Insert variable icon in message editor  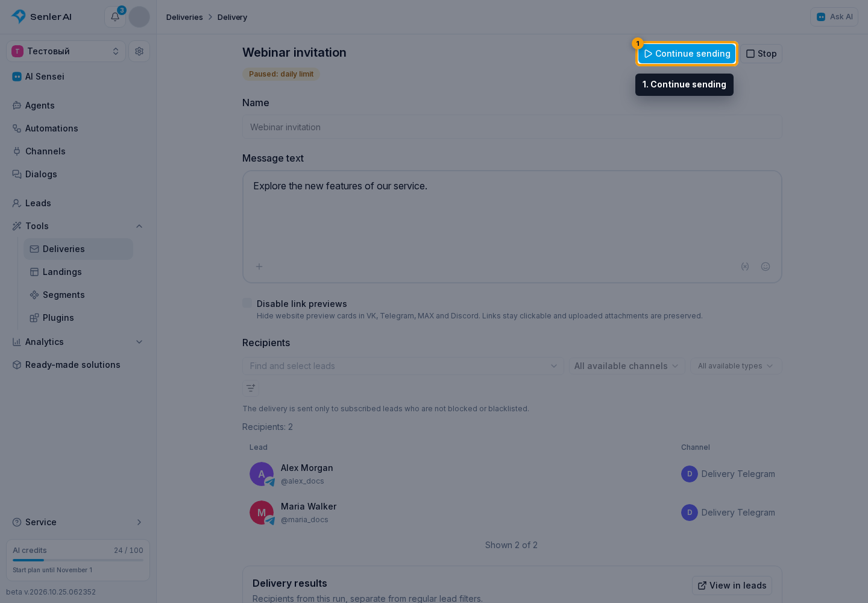point(745,267)
